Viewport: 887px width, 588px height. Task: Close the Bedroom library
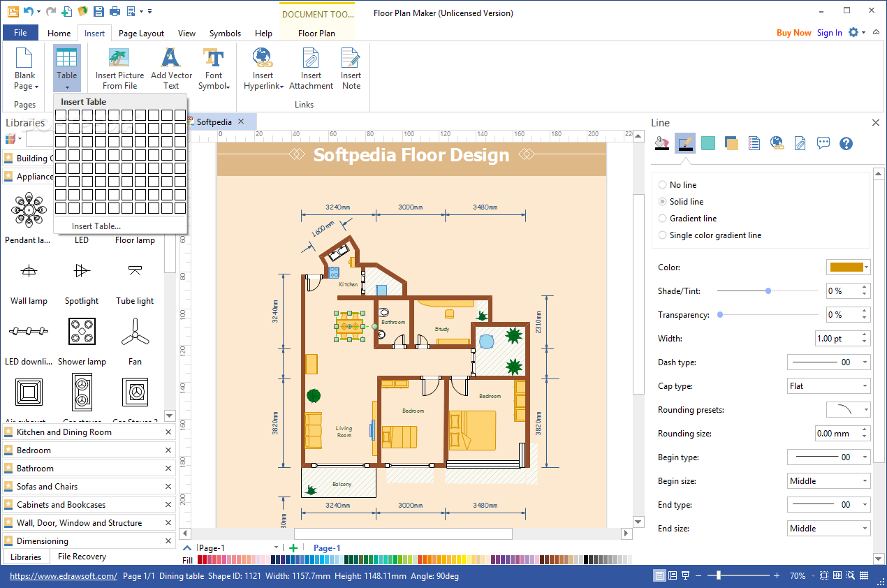[x=168, y=450]
